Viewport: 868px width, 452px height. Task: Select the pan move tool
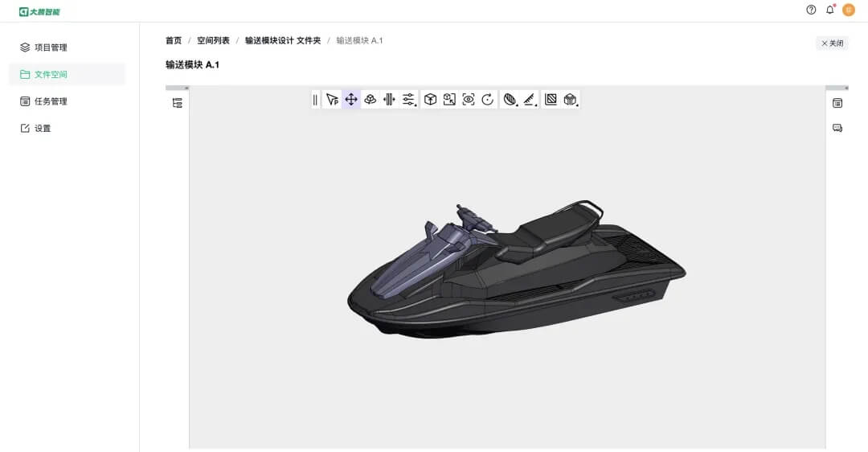(x=351, y=100)
